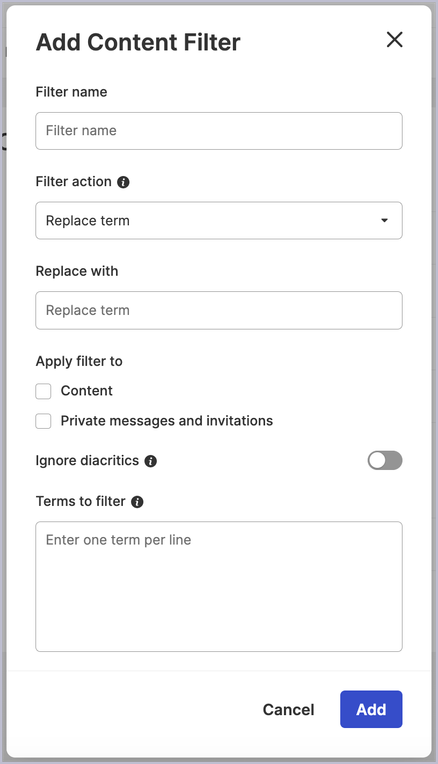Image resolution: width=438 pixels, height=764 pixels.
Task: Enable the Ignore diacritics switch
Action: (x=385, y=460)
